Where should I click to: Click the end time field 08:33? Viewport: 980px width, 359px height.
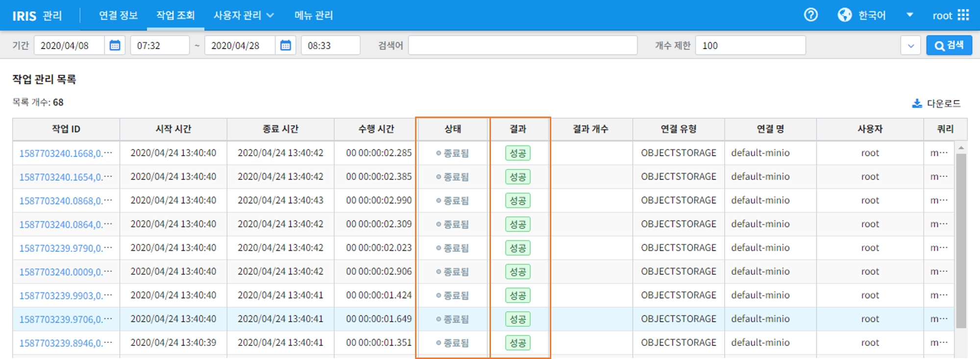330,46
